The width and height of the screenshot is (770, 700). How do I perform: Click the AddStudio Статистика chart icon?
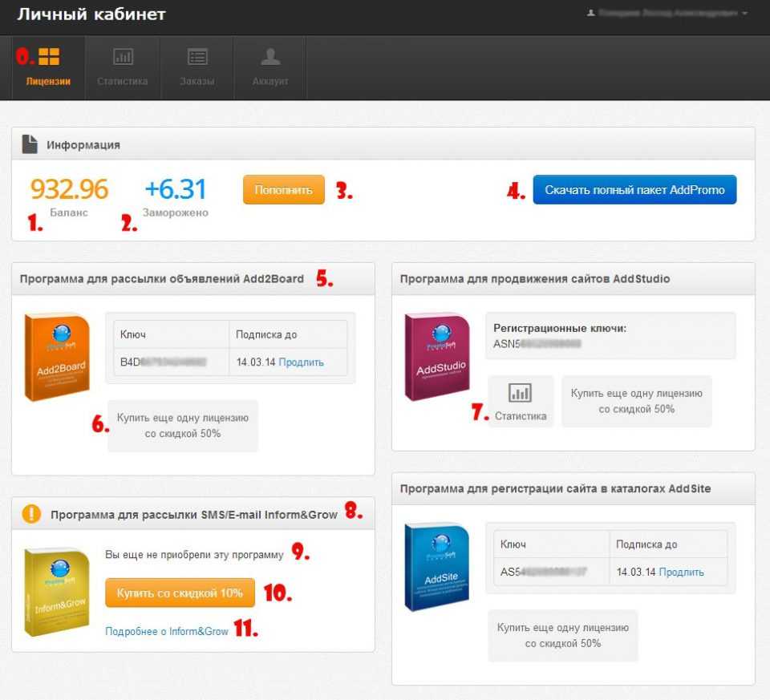(521, 393)
